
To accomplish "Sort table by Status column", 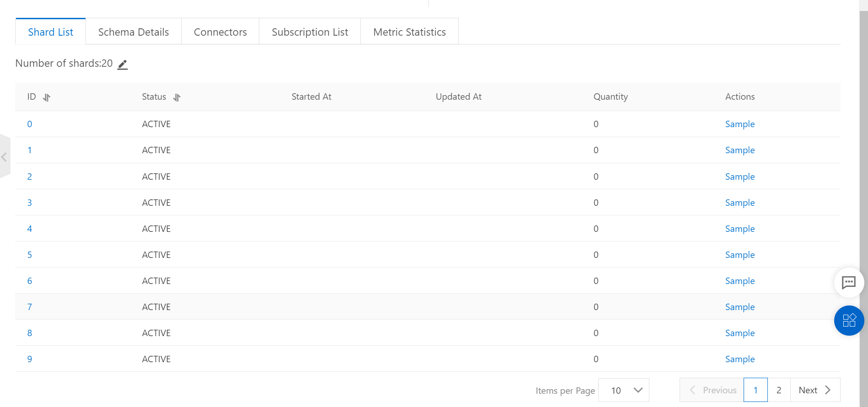I will tap(177, 97).
